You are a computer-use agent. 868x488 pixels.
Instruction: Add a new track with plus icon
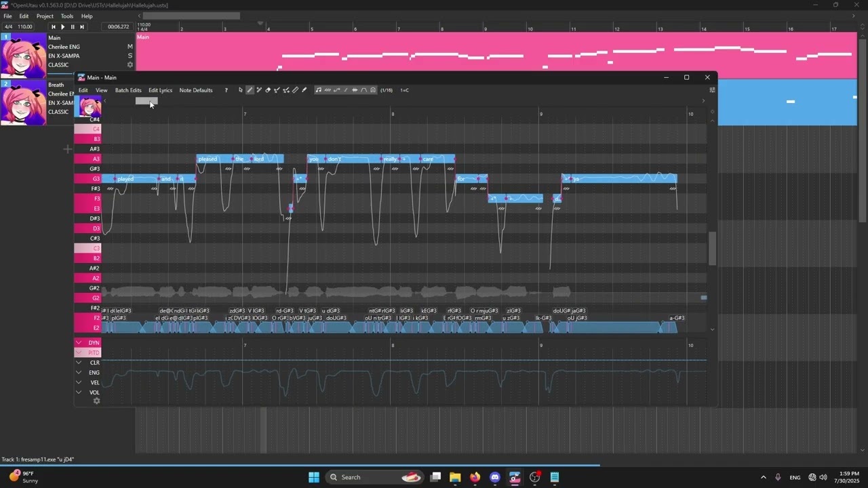pyautogui.click(x=68, y=149)
